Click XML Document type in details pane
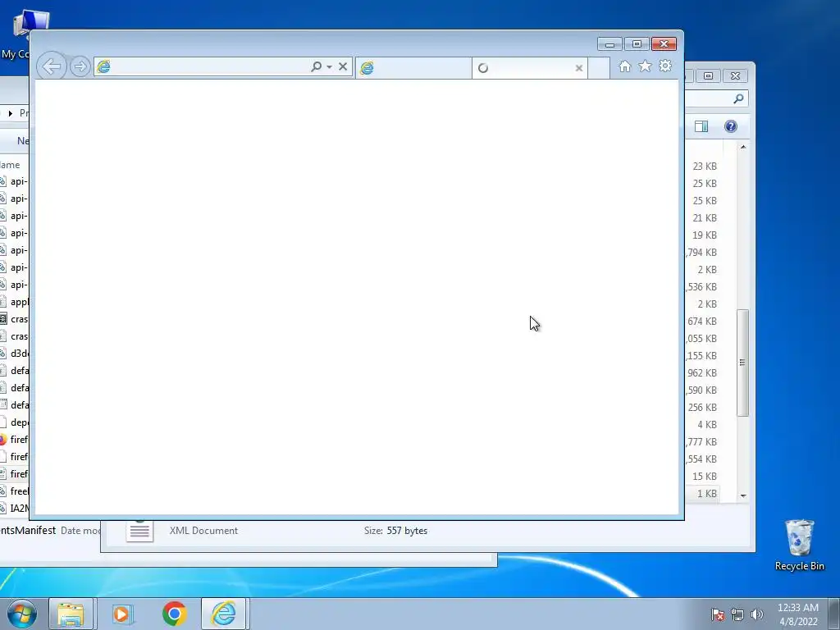840x630 pixels. [203, 531]
